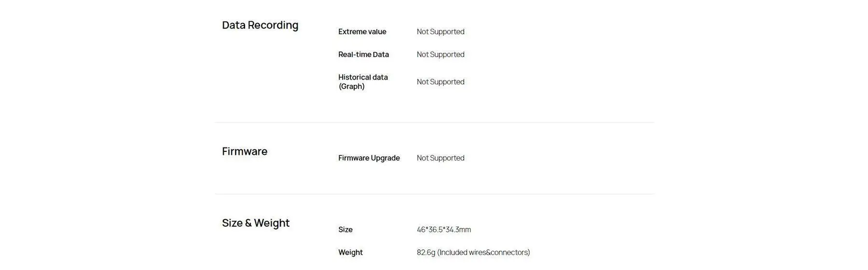The height and width of the screenshot is (270, 868).
Task: Click Not Supported beside Historical data
Action: (x=441, y=82)
